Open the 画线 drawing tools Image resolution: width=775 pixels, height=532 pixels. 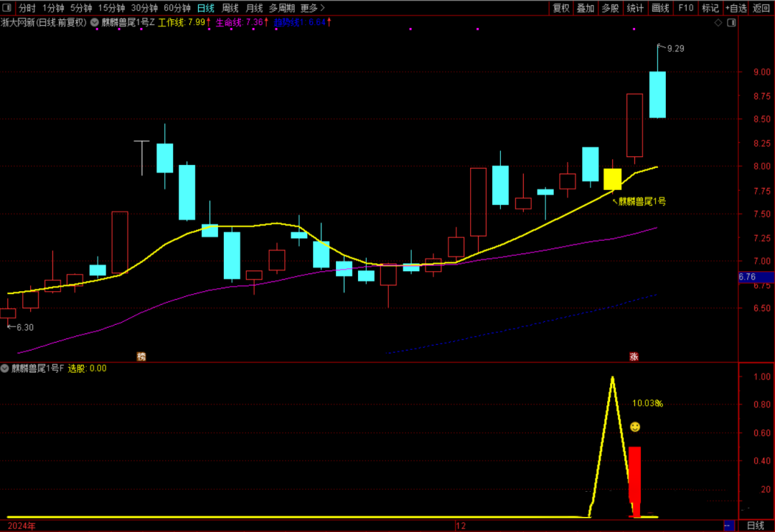(x=660, y=8)
